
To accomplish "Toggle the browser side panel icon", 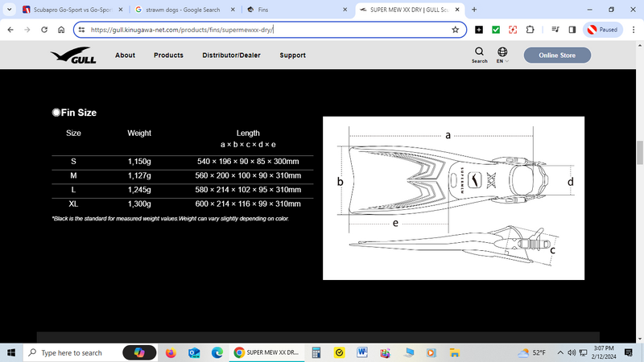I will (572, 30).
